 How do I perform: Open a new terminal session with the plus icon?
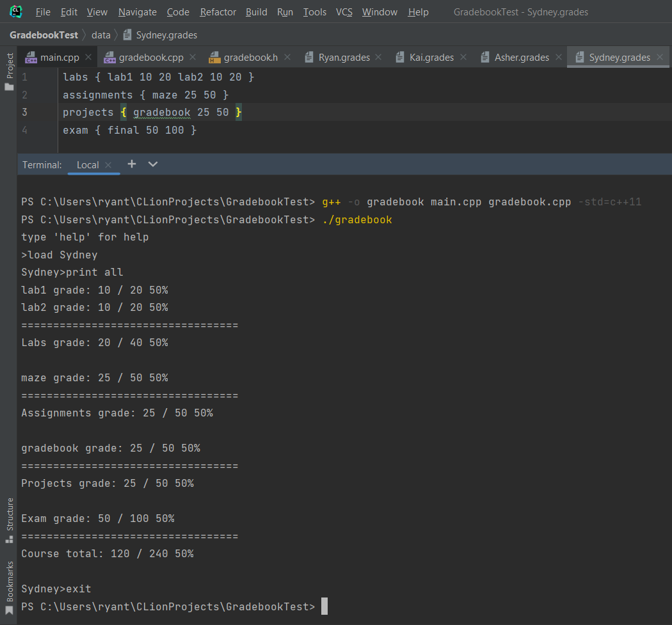tap(131, 164)
